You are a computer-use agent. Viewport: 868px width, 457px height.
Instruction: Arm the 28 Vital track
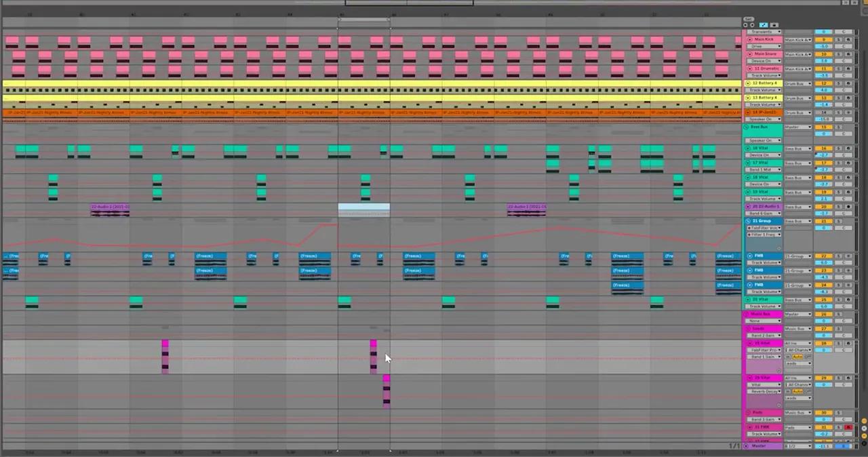tap(848, 343)
